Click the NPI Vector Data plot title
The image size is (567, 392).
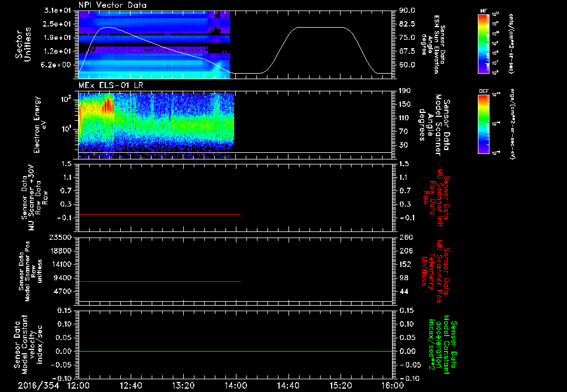pyautogui.click(x=112, y=5)
